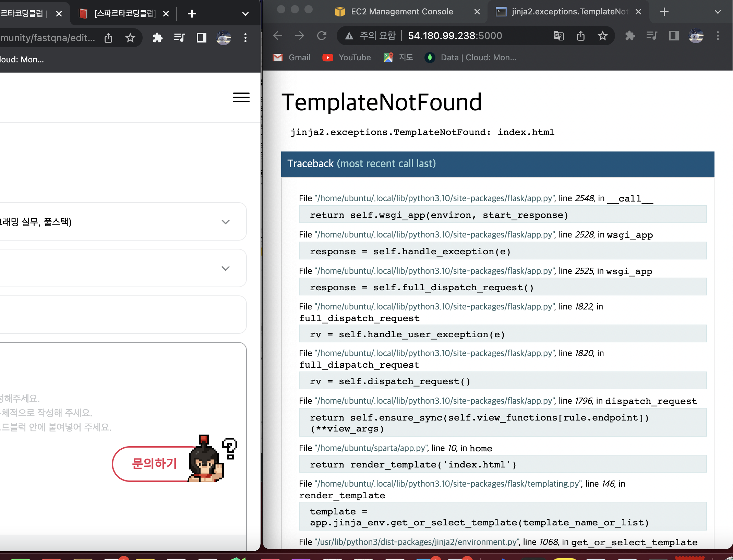
Task: Switch to the EC2 Management Console tab
Action: [401, 12]
